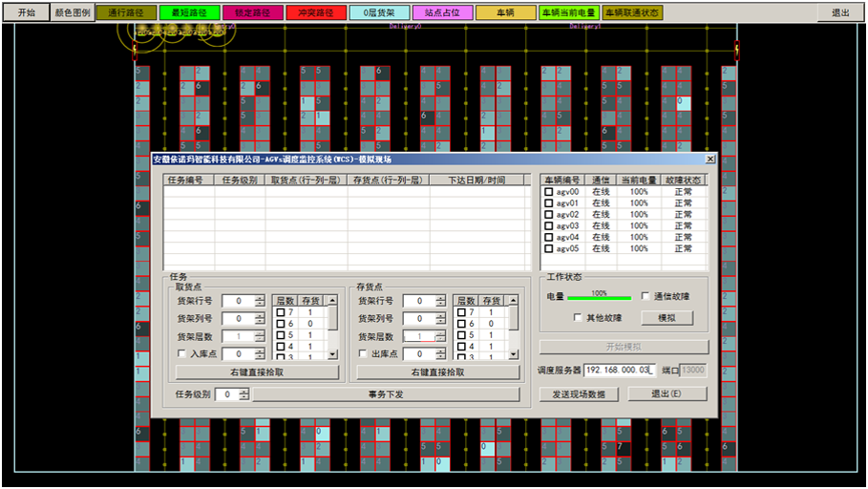Check the 入库点 option under 取货点
Viewport: 868px width, 489px height.
tap(181, 353)
